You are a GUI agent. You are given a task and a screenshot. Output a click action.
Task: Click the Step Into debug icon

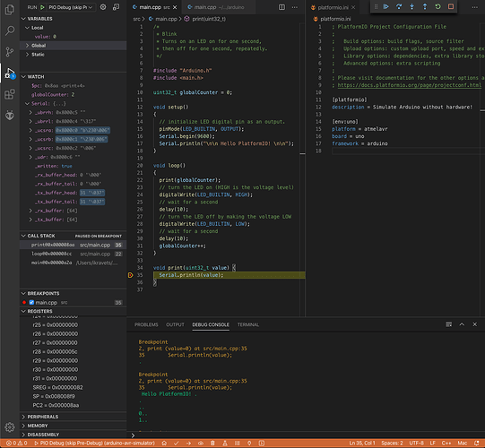pyautogui.click(x=412, y=6)
